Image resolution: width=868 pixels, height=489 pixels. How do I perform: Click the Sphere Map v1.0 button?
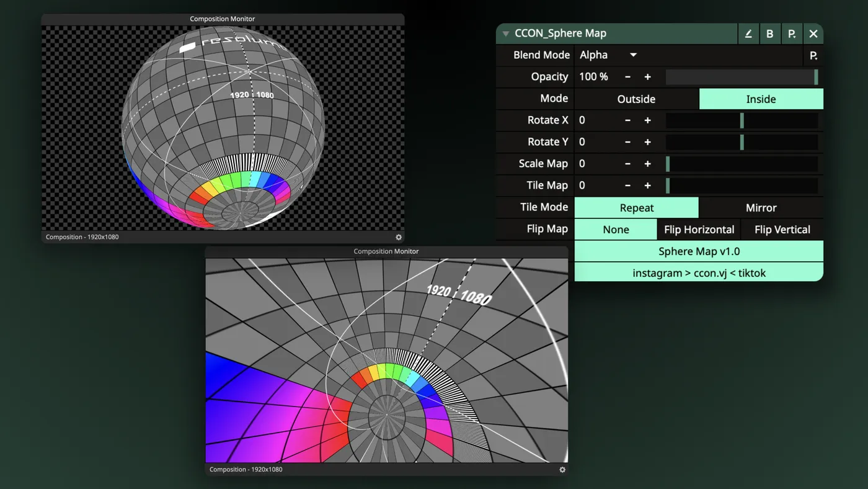(x=699, y=251)
